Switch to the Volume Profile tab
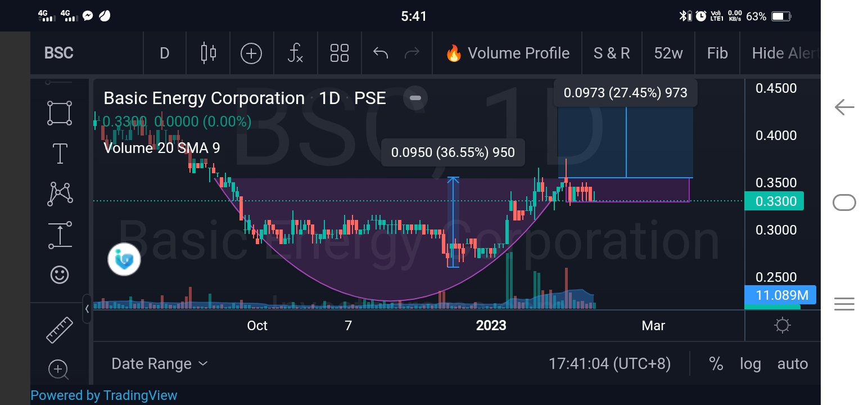The height and width of the screenshot is (405, 868). click(x=506, y=53)
